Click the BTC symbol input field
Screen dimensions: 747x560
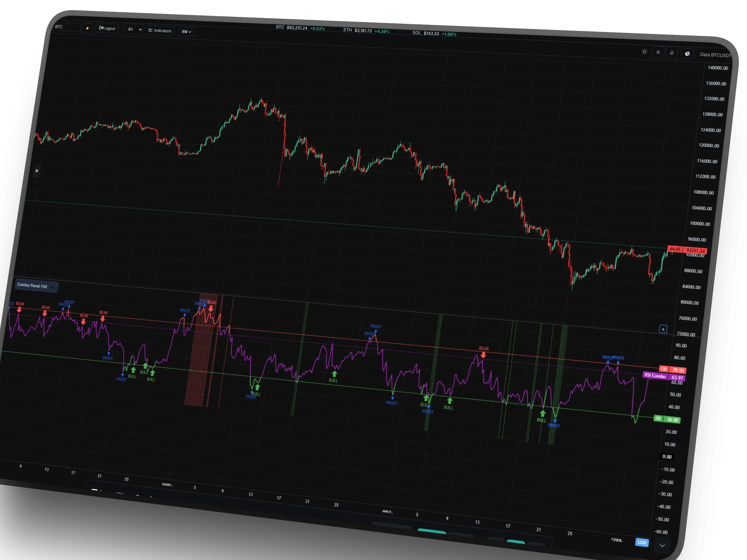[67, 27]
